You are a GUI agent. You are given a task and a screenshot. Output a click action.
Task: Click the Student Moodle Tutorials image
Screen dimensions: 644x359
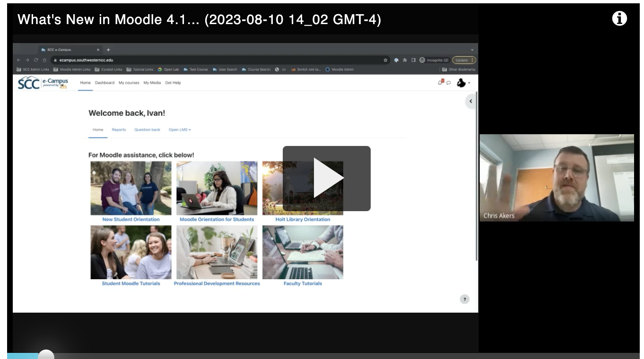[131, 252]
